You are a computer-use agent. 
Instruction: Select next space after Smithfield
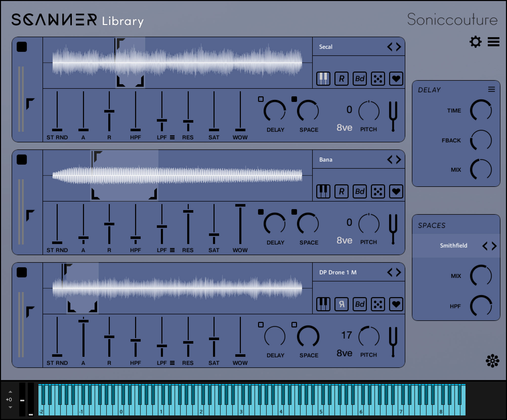(x=494, y=246)
